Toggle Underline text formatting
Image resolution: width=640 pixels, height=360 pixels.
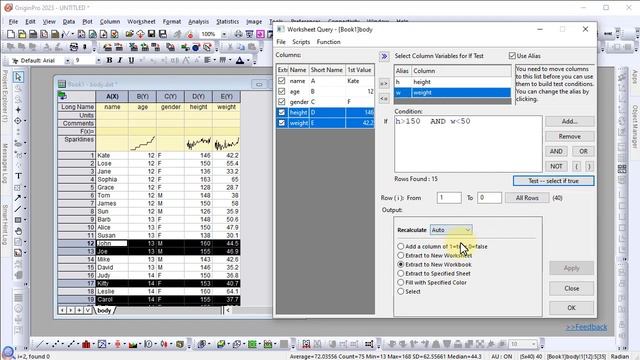point(131,60)
